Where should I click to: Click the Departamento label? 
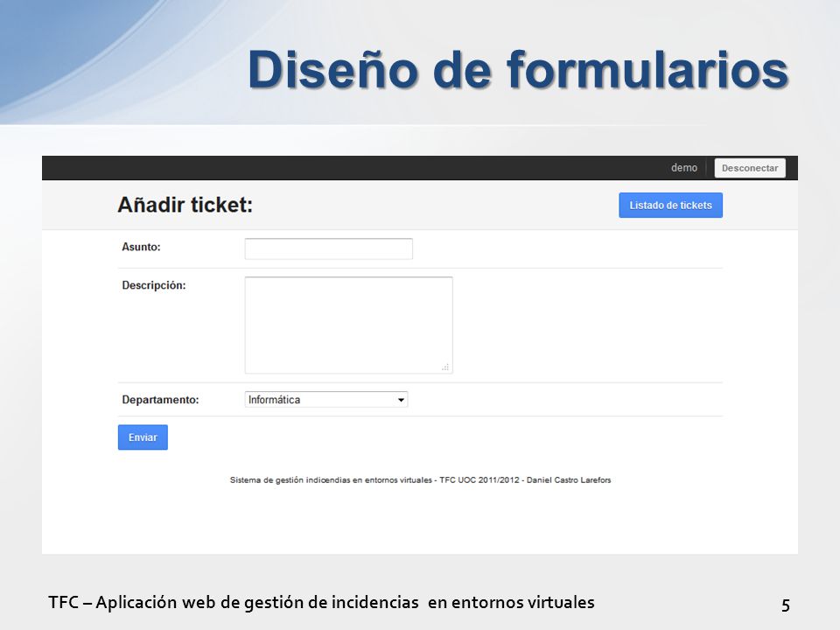coord(160,400)
